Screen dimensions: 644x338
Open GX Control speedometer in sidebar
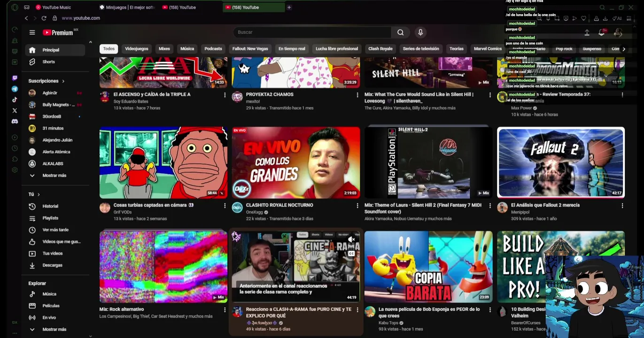click(x=15, y=30)
